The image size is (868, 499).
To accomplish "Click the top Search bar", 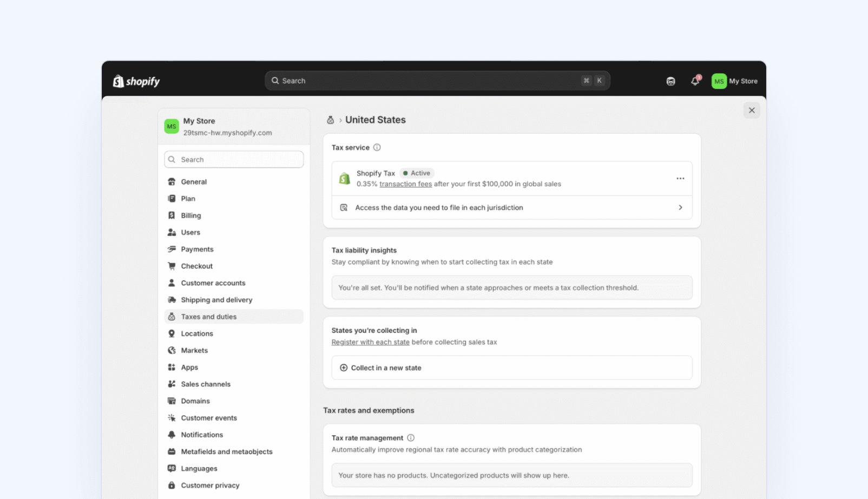I will (437, 81).
